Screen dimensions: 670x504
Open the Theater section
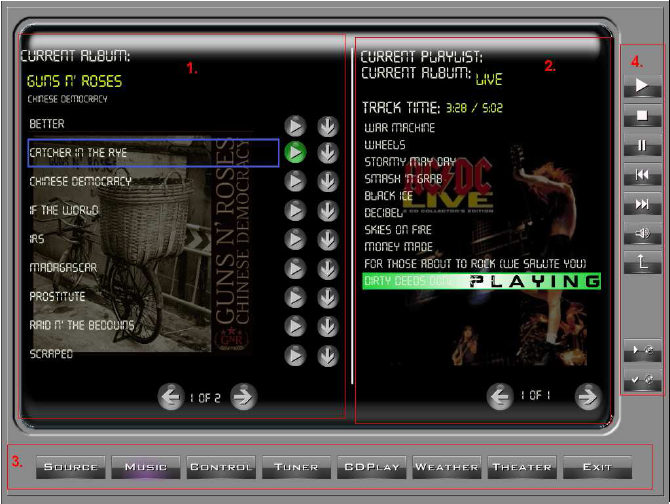point(522,467)
